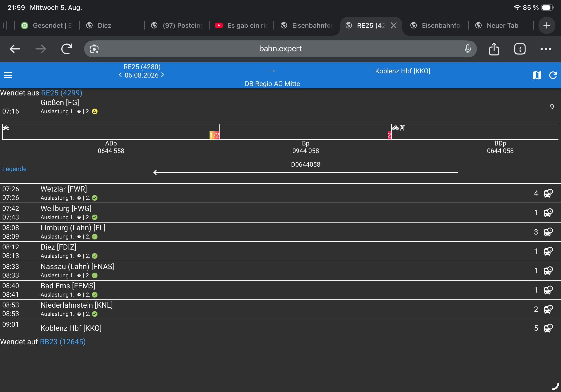Open connections icon for Wetzlar stop
This screenshot has height=392, width=561.
pyautogui.click(x=548, y=193)
